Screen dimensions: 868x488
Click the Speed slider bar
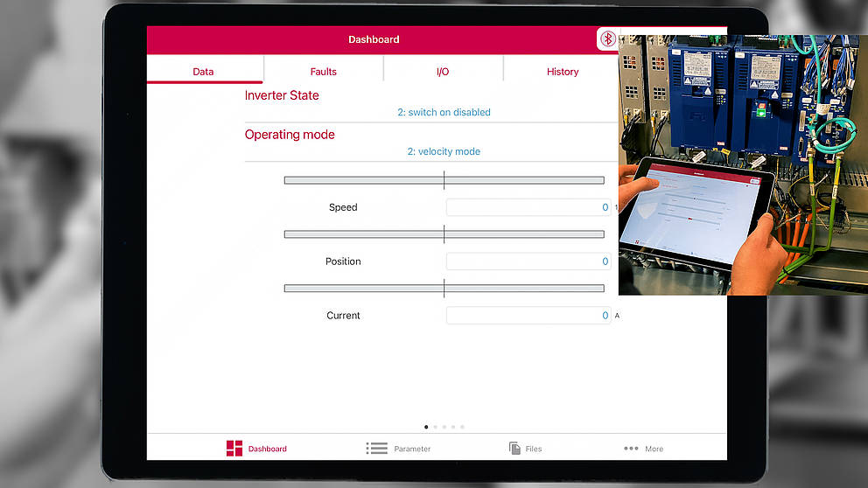[x=444, y=180]
